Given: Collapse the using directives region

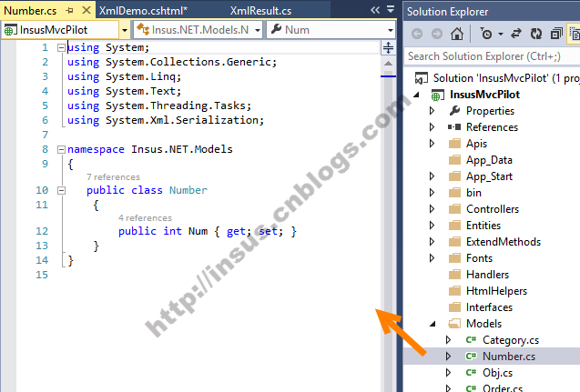Looking at the screenshot, I should click(61, 47).
